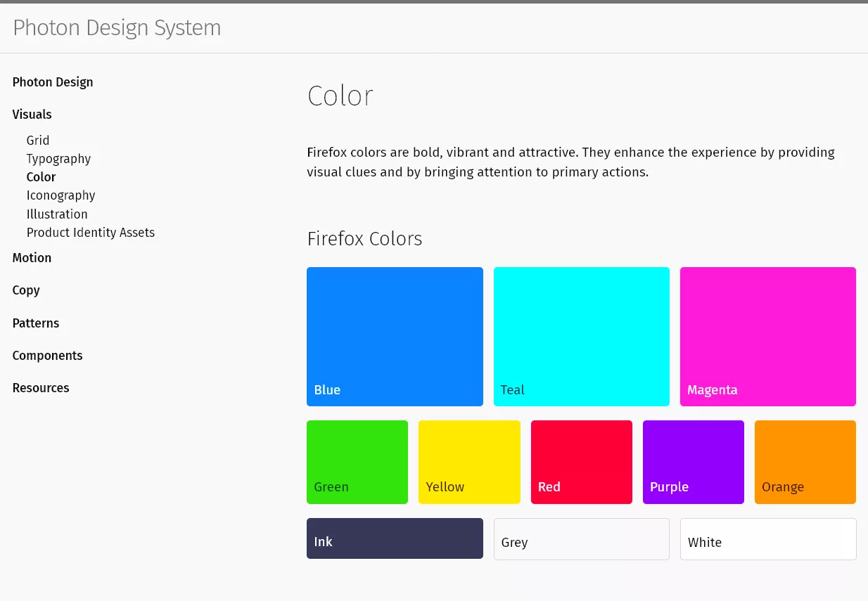Expand the Copy section in sidebar
This screenshot has height=601, width=868.
[26, 290]
